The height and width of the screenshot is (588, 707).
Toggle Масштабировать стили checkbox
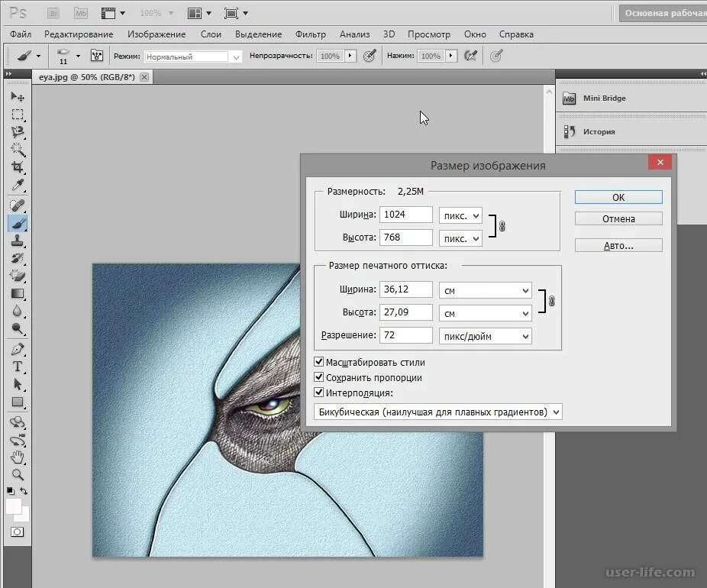(x=319, y=362)
